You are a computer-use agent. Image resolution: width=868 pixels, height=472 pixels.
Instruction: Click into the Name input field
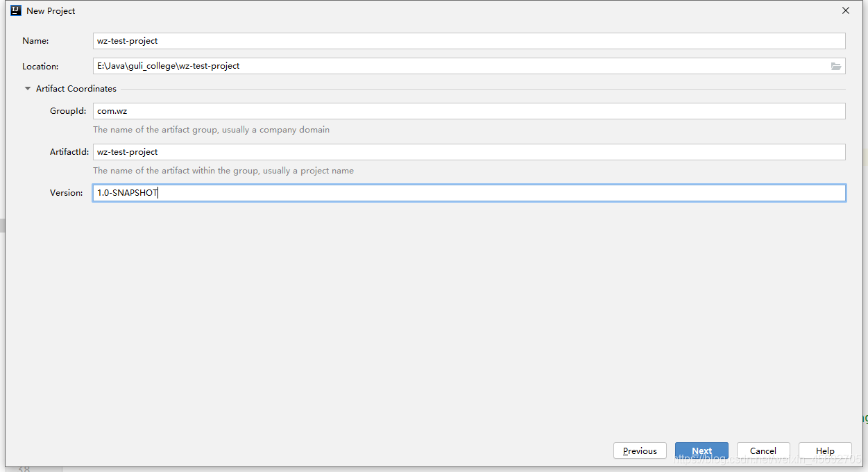tap(469, 41)
